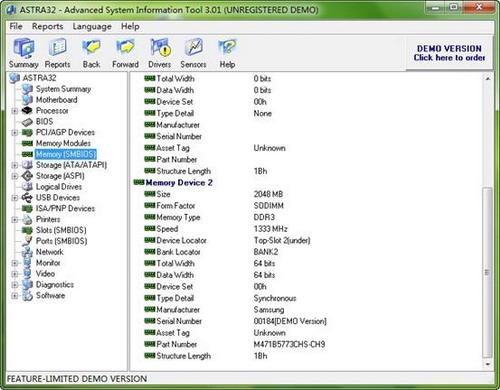Click the Synchronous type detail value
This screenshot has height=390, width=500.
coord(275,298)
